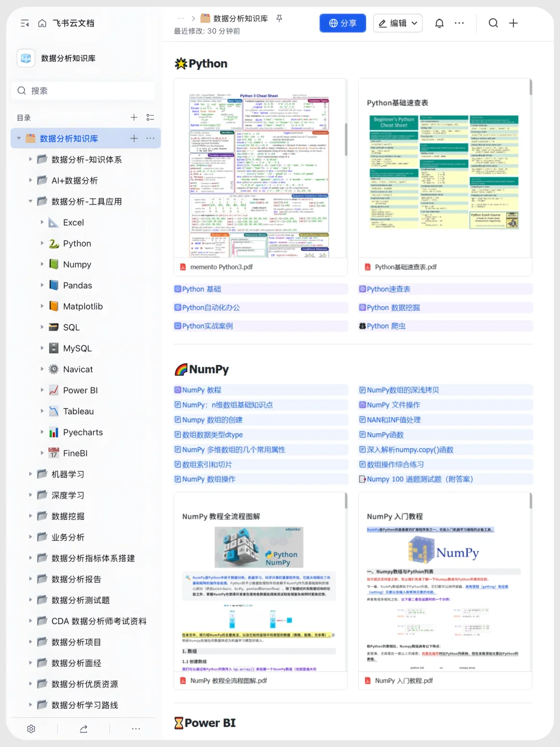Screen dimensions: 560x747
Task: Open 数据分析学习路线 in the tree
Action: [x=85, y=705]
